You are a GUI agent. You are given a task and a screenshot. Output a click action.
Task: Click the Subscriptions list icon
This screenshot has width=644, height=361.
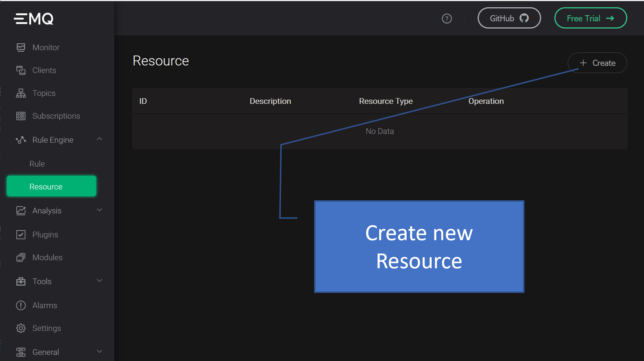21,116
